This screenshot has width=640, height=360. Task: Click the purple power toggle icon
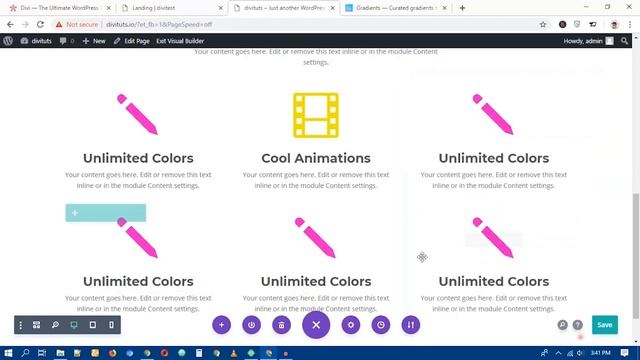251,325
